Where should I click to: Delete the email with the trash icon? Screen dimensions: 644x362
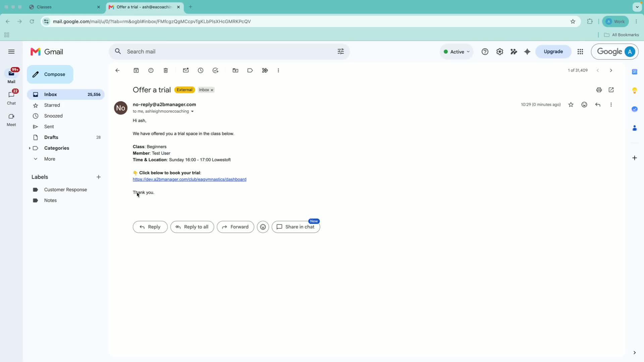click(166, 70)
